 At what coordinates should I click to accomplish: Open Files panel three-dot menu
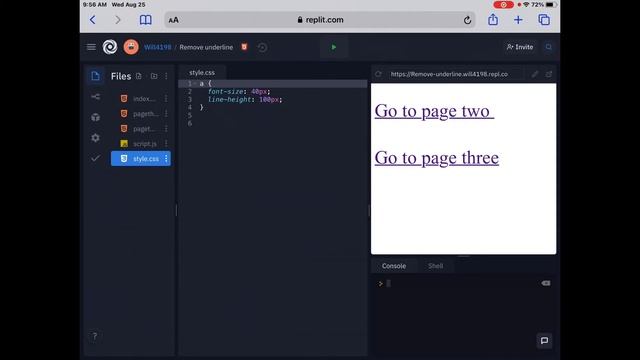point(166,76)
